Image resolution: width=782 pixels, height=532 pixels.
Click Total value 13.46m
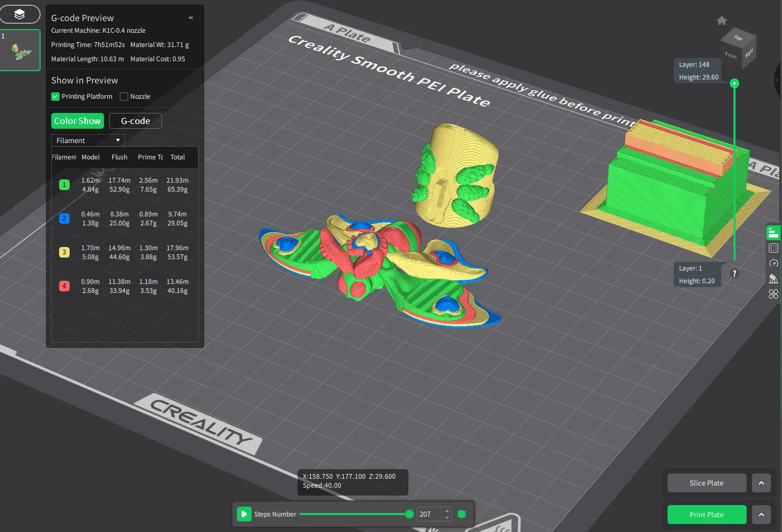pos(177,282)
